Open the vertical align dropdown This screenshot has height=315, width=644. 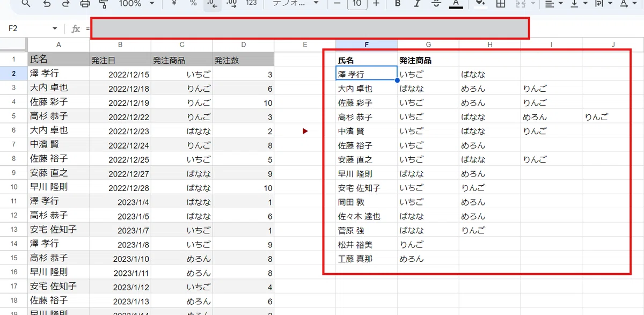(x=579, y=3)
